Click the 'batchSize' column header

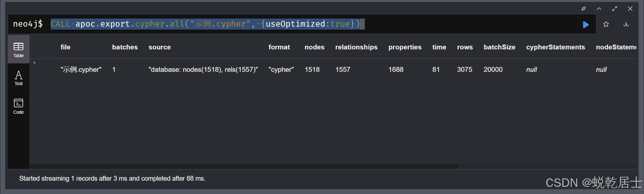coord(499,47)
